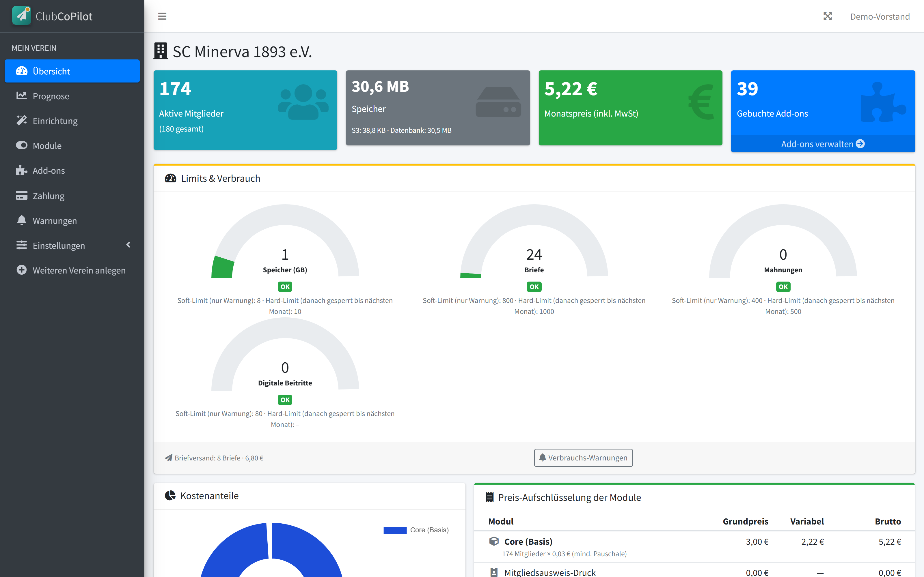
Task: Click the Warnungen bell icon in the sidebar
Action: click(21, 220)
